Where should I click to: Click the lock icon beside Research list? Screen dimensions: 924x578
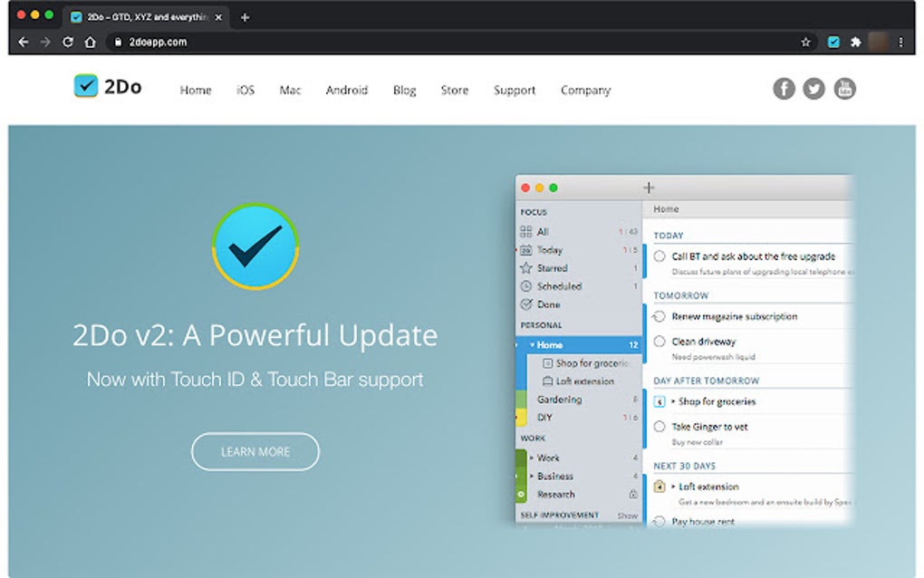coord(632,493)
